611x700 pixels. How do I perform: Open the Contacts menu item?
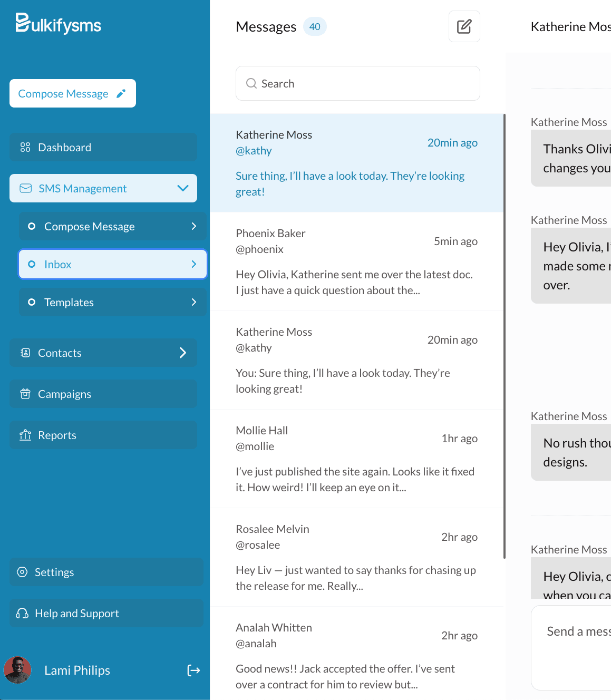tap(103, 353)
